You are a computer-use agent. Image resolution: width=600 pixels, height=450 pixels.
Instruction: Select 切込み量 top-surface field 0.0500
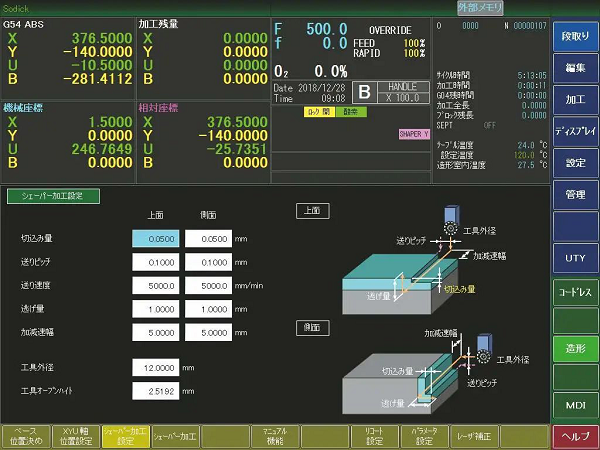[x=155, y=239]
